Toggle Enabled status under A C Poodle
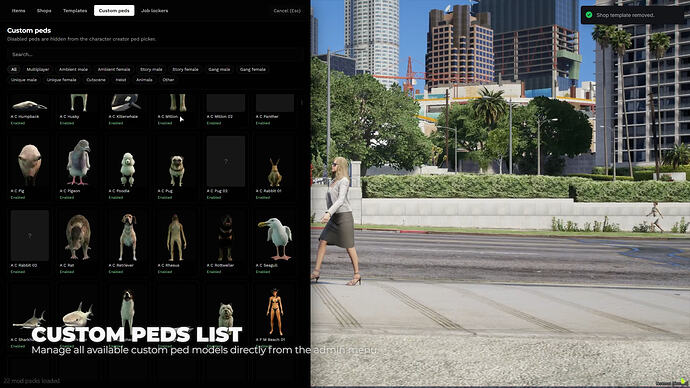The width and height of the screenshot is (690, 388). click(x=116, y=198)
